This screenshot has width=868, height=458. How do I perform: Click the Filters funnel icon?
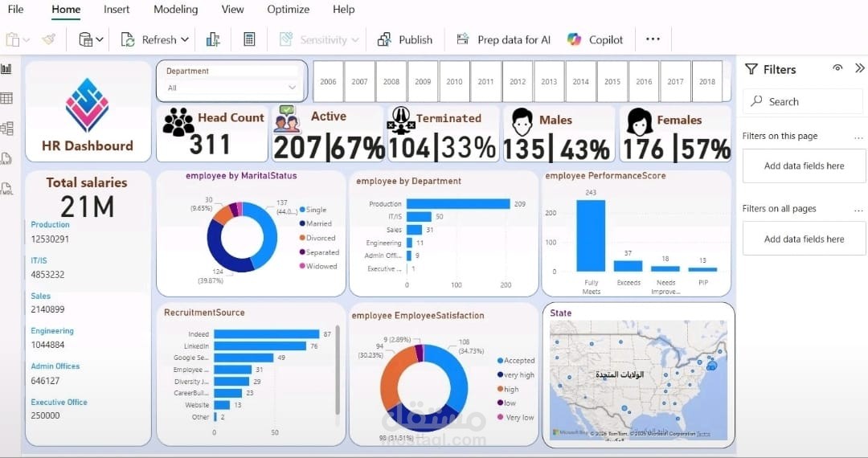(x=751, y=69)
